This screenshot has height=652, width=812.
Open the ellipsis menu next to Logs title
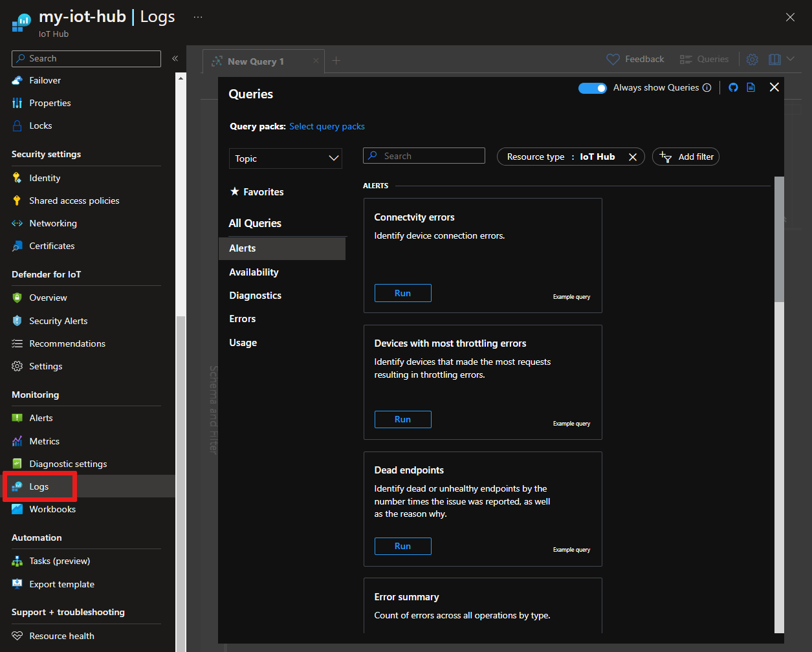198,17
